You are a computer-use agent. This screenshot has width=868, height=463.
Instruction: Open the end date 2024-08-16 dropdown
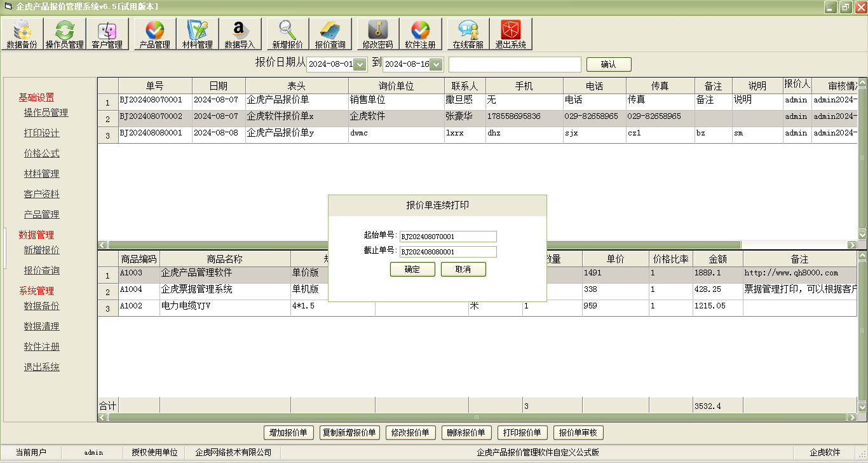coord(437,64)
